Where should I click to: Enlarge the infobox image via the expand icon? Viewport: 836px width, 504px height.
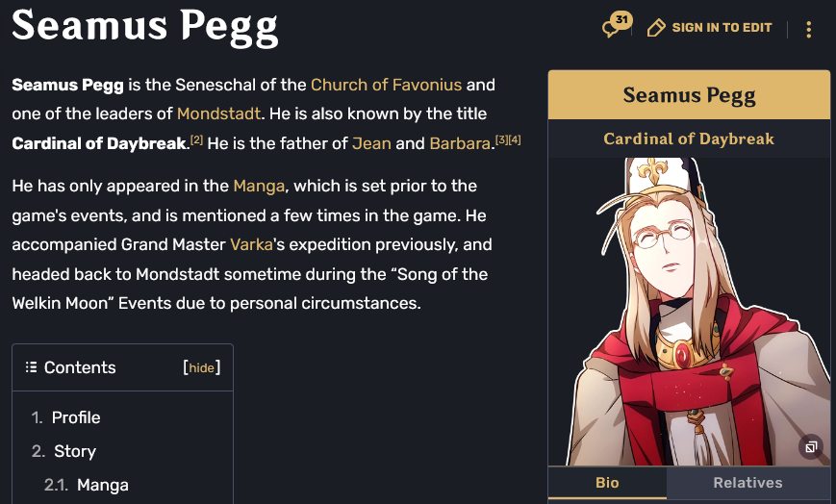(x=811, y=446)
